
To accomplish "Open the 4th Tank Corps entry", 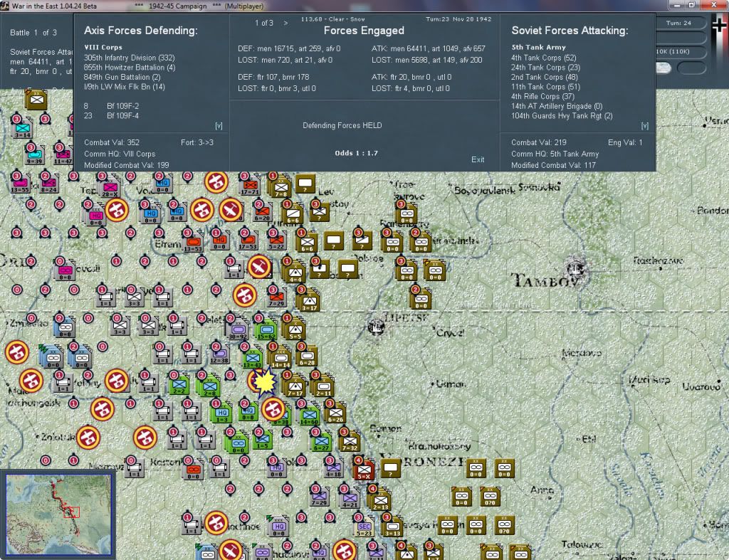I will coord(543,58).
